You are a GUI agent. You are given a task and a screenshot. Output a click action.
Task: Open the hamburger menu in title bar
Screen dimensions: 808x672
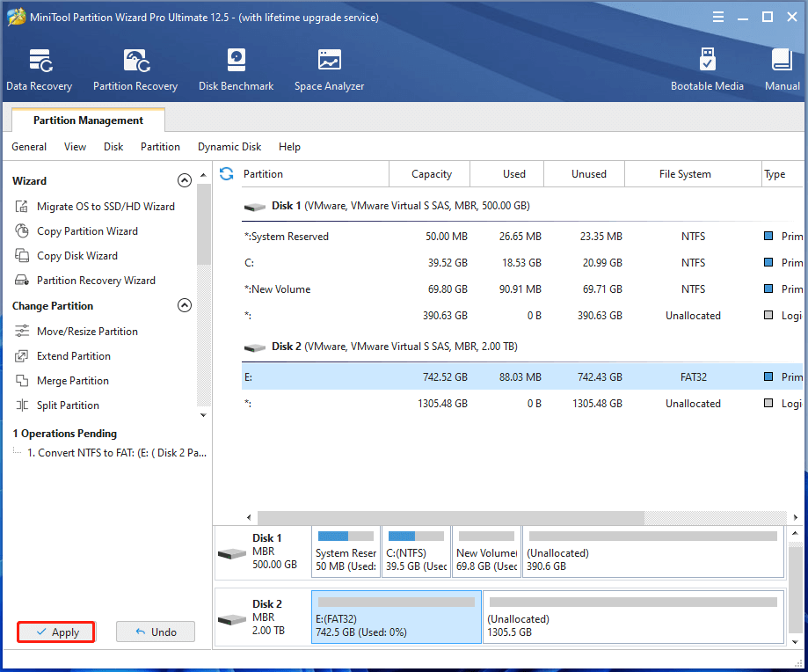pyautogui.click(x=718, y=17)
